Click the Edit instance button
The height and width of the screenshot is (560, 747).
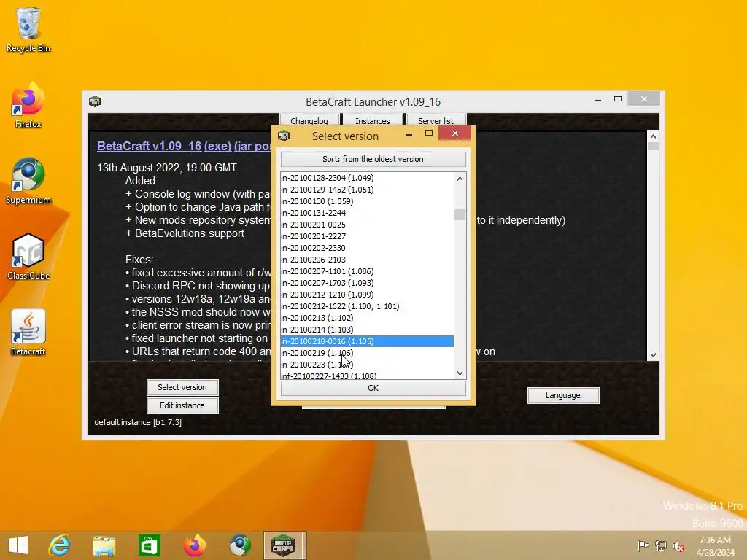pos(182,405)
